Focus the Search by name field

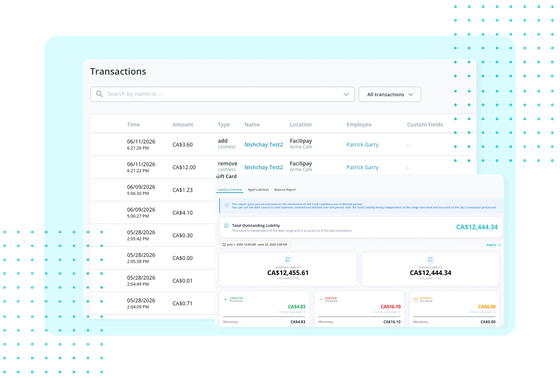tap(222, 94)
